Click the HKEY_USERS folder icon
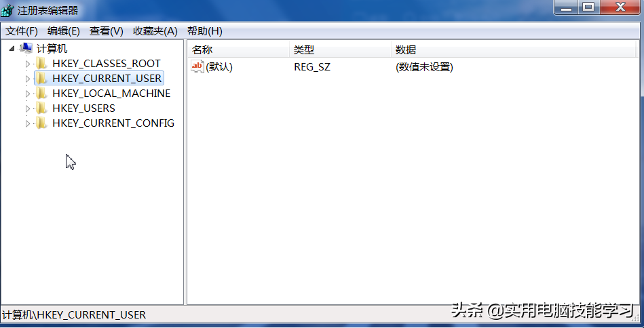The width and height of the screenshot is (644, 328). 41,108
